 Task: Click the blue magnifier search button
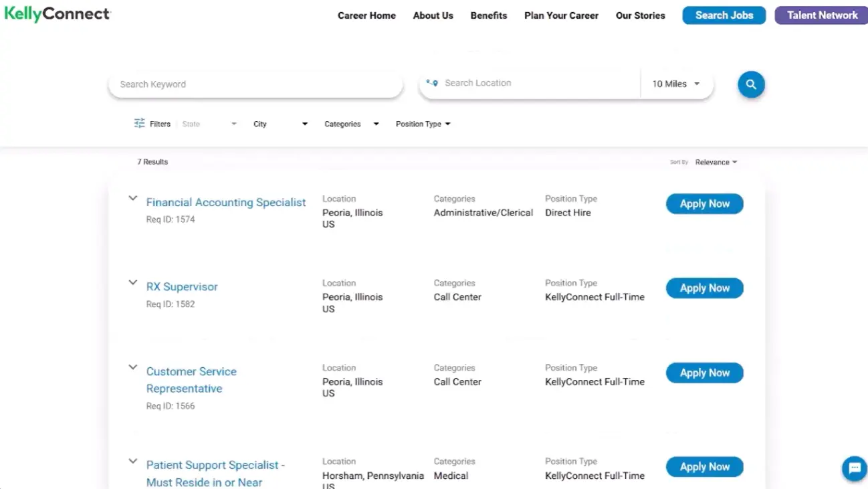coord(751,84)
